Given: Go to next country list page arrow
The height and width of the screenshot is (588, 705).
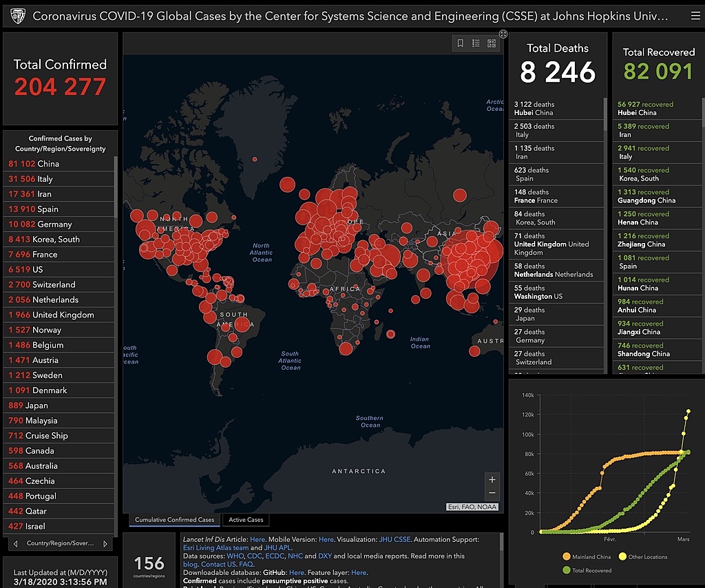Looking at the screenshot, I should tap(105, 543).
